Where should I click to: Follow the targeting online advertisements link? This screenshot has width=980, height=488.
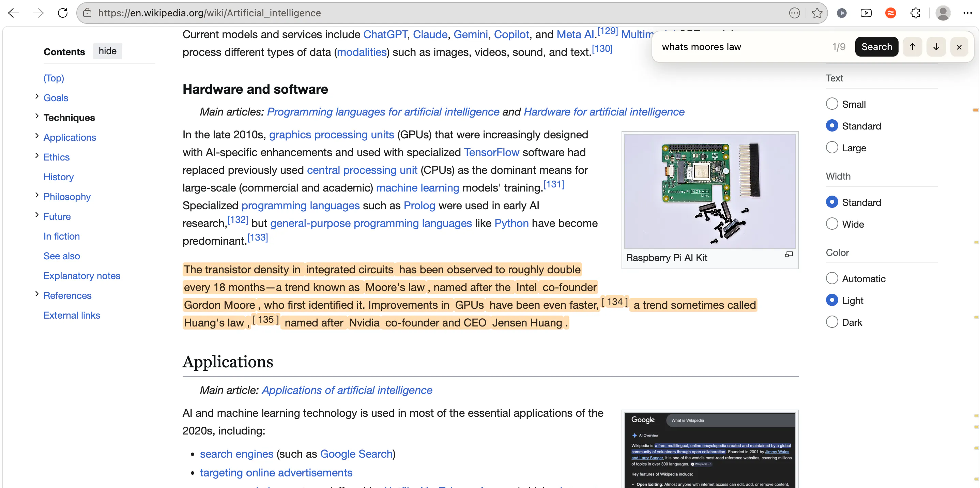coord(276,472)
